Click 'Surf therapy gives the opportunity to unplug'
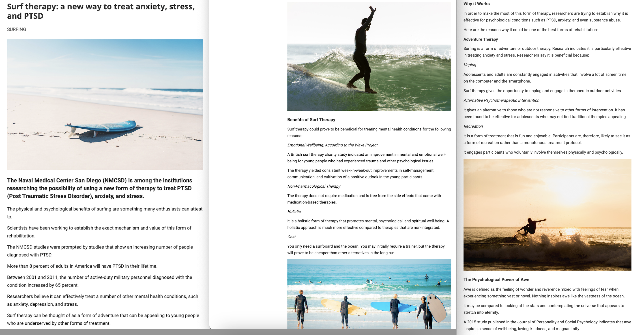 (543, 91)
